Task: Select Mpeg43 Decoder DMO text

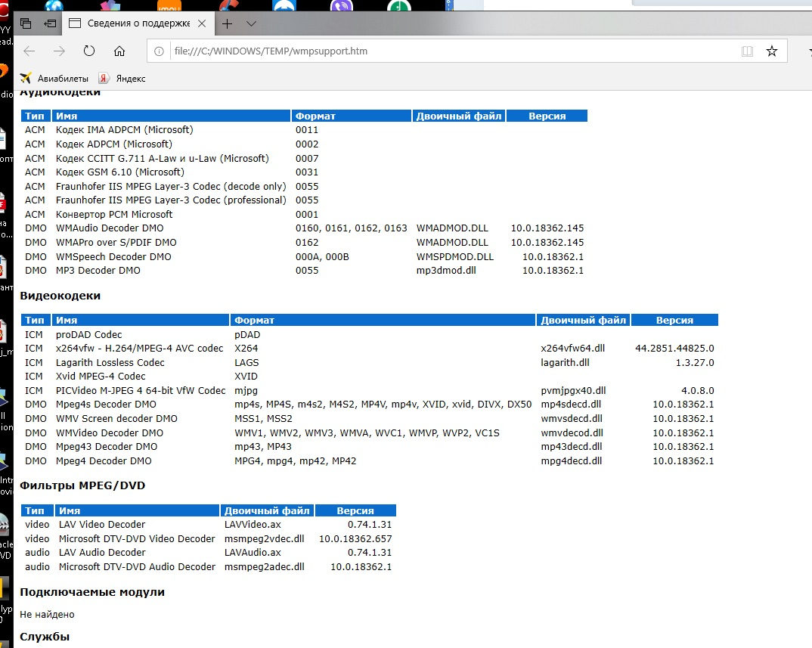Action: pyautogui.click(x=106, y=447)
